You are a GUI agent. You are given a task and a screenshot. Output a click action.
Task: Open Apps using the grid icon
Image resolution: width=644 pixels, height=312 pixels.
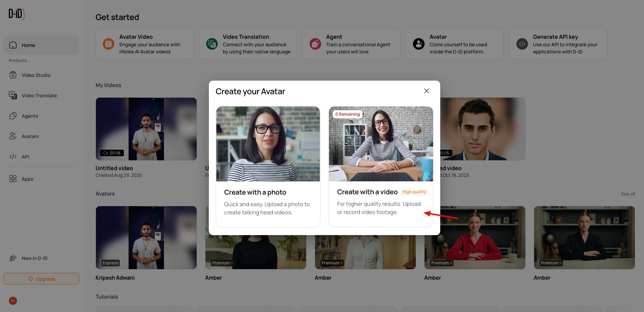[13, 179]
